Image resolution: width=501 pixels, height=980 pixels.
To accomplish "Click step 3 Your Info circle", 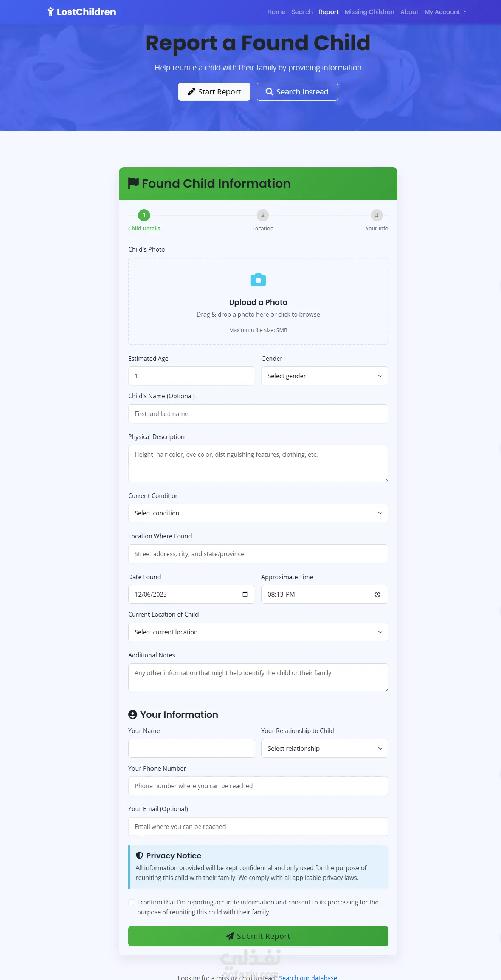I will 377,215.
